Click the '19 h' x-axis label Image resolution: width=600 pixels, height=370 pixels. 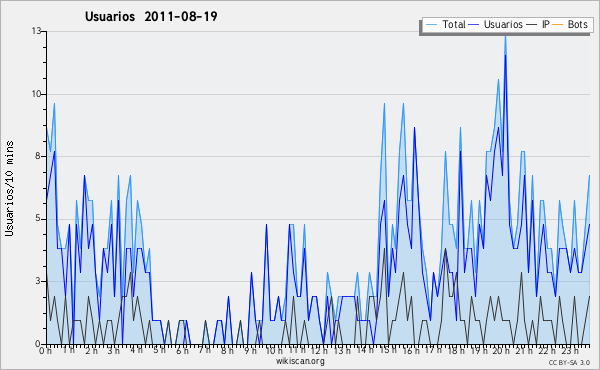[479, 350]
